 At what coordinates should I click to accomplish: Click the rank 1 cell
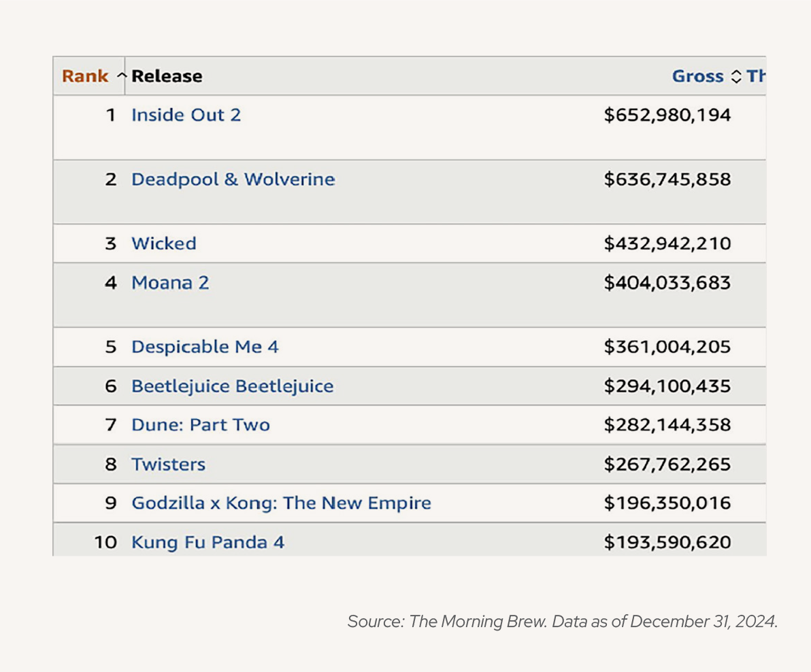point(110,115)
